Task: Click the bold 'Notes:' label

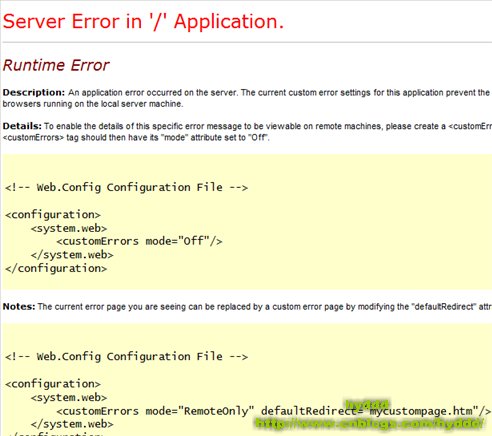Action: [19, 306]
